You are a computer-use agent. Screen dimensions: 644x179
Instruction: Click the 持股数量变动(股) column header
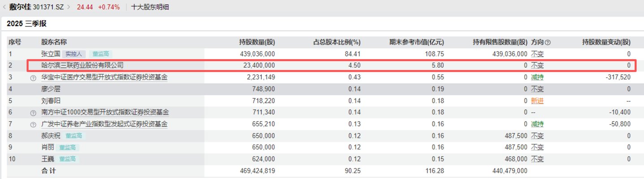606,42
